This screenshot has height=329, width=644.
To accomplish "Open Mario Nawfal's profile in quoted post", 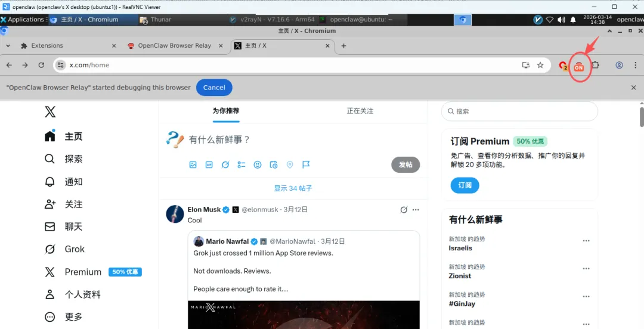I will [228, 241].
